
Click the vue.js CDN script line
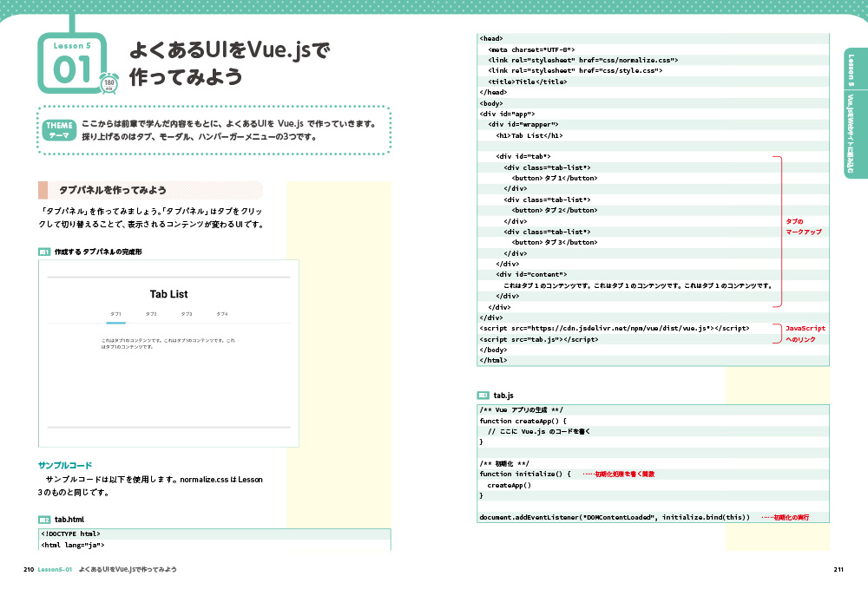615,328
